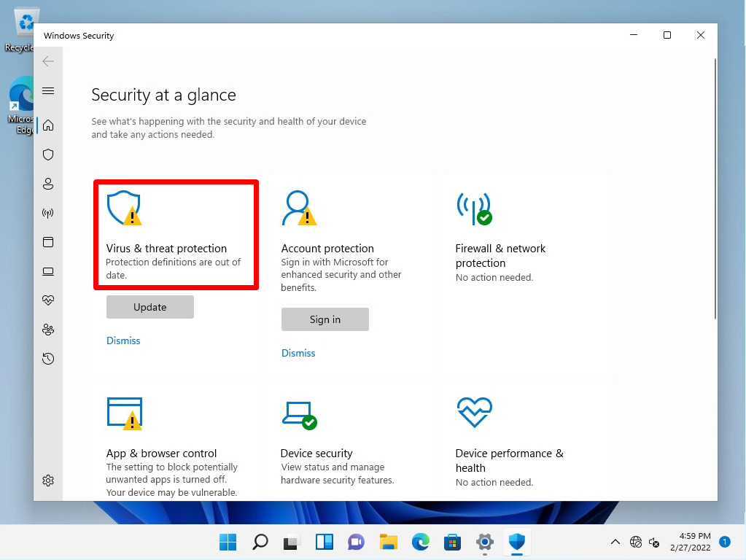Click Windows Security shield in taskbar

(517, 542)
